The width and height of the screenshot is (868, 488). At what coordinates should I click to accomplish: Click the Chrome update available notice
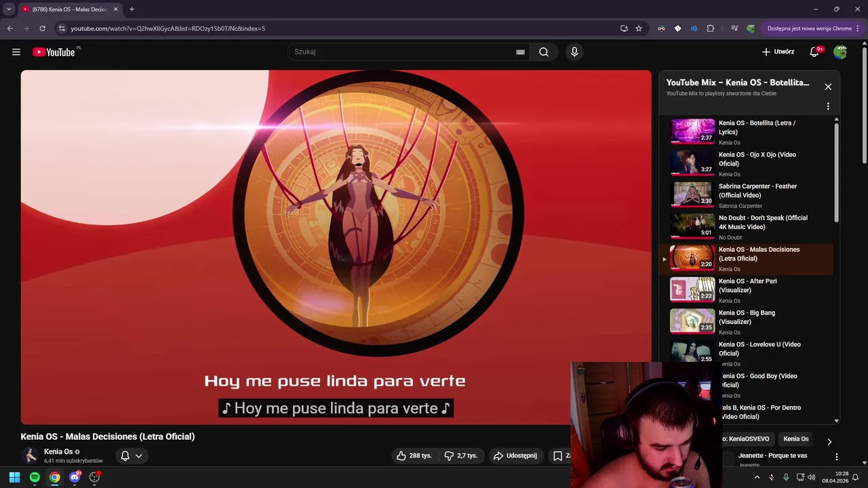pos(809,28)
